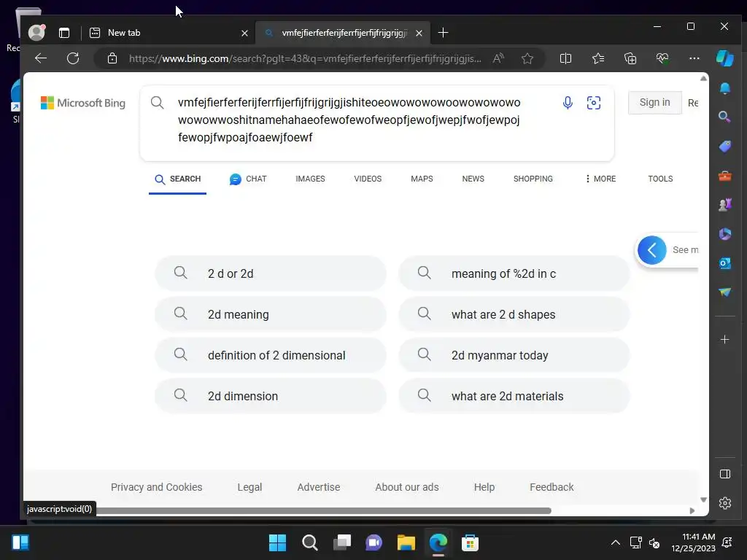Open the Feedback footer link
This screenshot has height=560, width=747.
(x=551, y=487)
